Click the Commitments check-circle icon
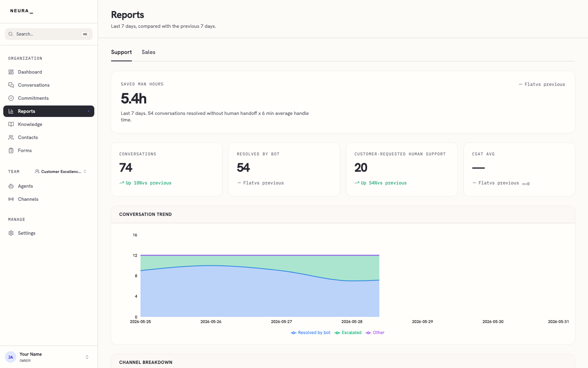588x368 pixels. tap(11, 98)
